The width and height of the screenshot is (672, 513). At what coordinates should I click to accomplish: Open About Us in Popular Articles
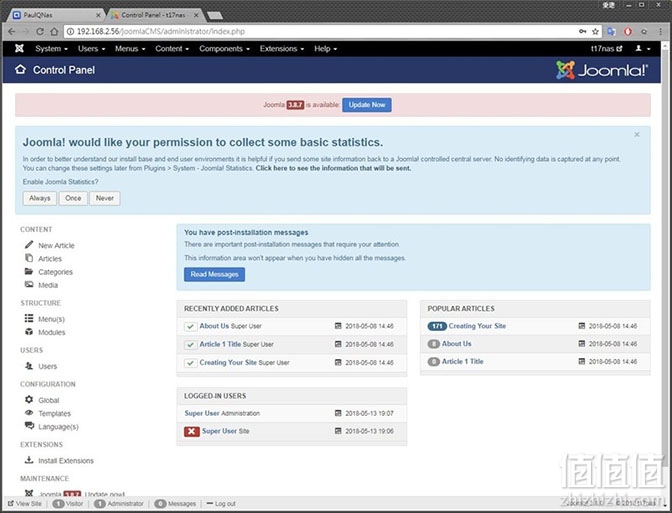click(x=456, y=343)
